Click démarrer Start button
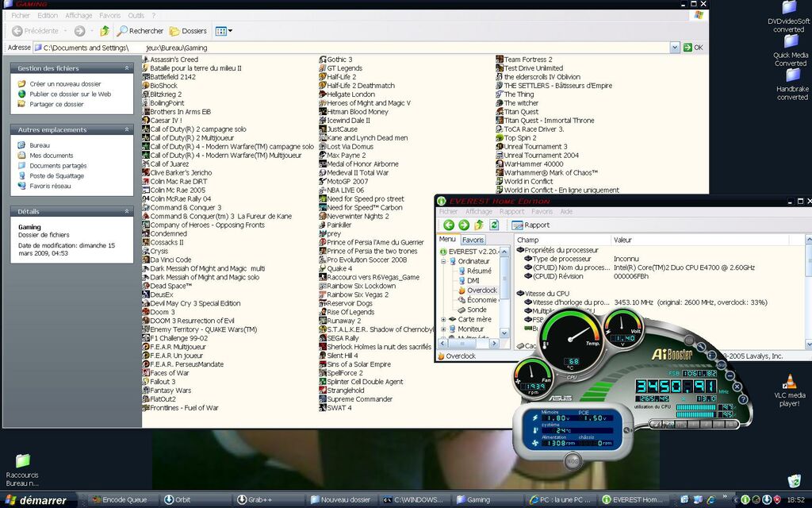The width and height of the screenshot is (812, 508). click(x=36, y=500)
